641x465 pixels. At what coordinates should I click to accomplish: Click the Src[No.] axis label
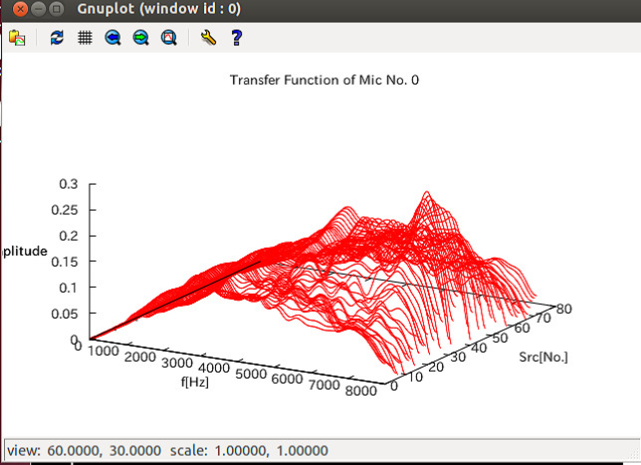pyautogui.click(x=544, y=357)
